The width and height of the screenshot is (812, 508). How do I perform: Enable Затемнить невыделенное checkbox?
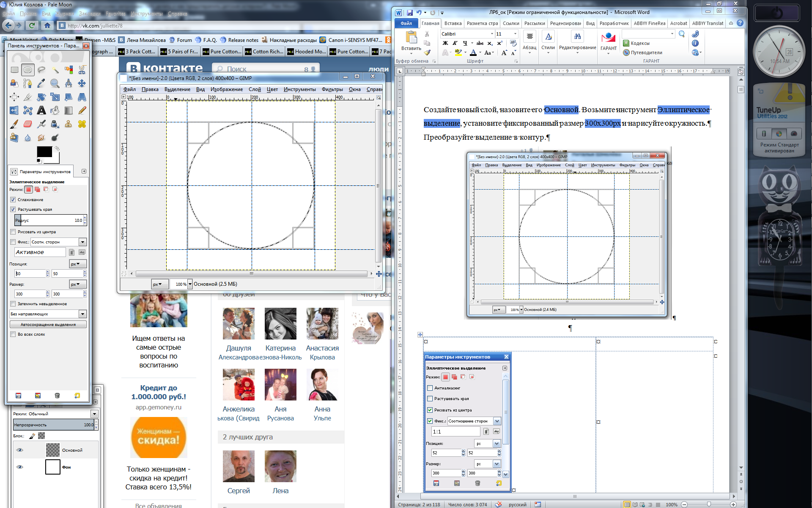coord(13,304)
